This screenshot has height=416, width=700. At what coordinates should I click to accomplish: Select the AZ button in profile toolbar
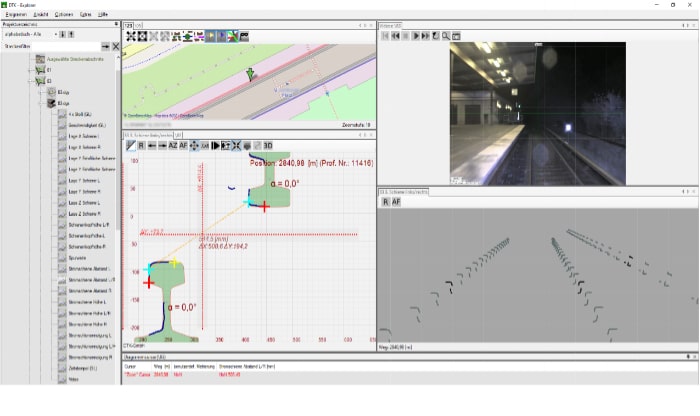click(x=172, y=145)
